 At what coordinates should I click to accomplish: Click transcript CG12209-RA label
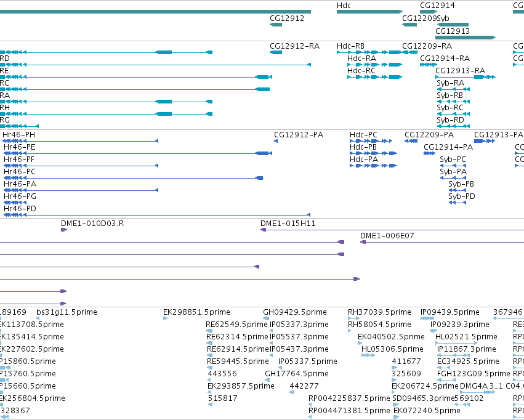(x=427, y=46)
